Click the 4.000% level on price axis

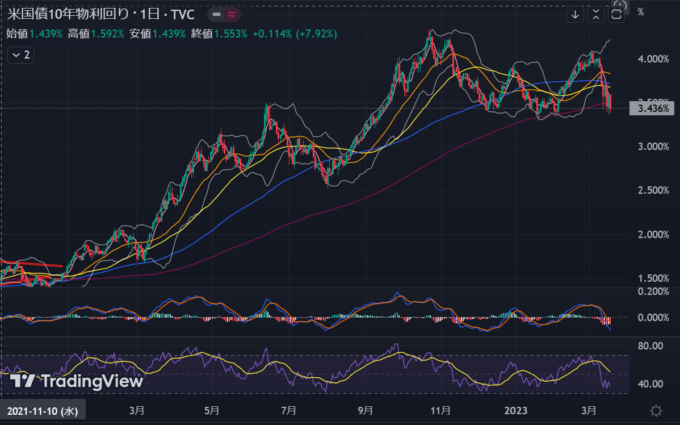(x=652, y=59)
